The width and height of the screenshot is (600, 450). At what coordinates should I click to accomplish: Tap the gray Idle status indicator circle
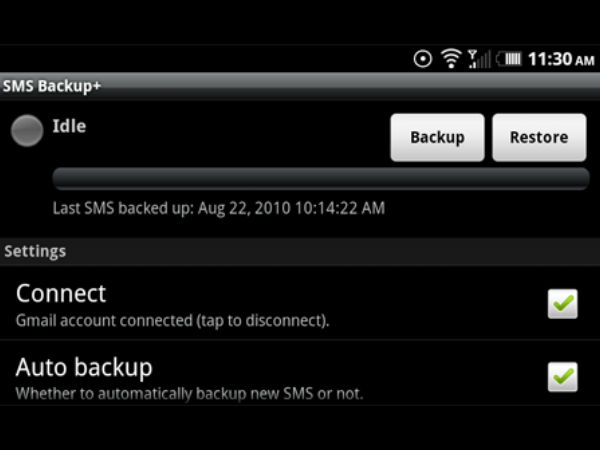point(26,132)
